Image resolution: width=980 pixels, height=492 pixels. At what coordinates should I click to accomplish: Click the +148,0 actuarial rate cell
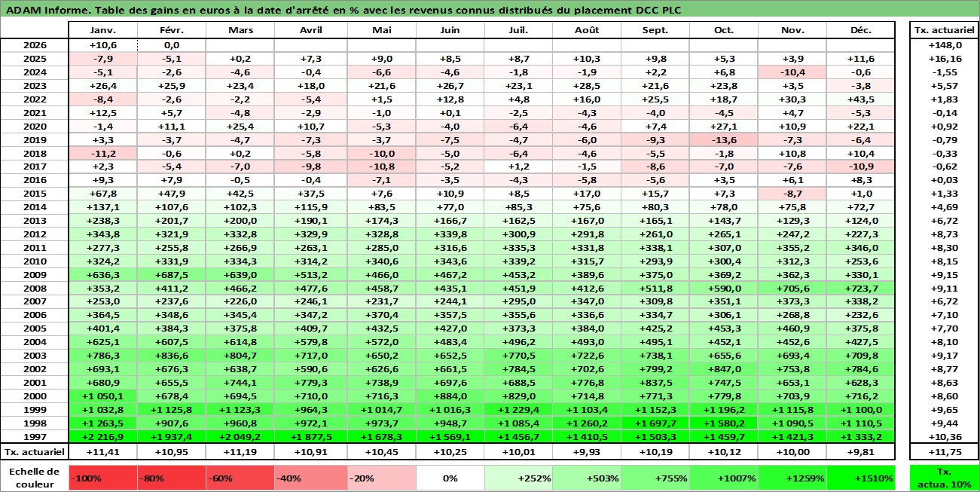pos(944,44)
